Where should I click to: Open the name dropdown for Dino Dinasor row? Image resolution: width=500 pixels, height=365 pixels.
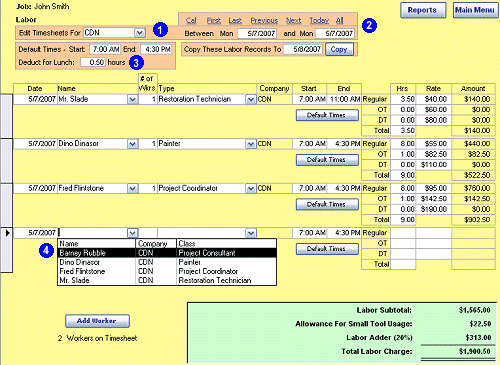click(x=133, y=144)
